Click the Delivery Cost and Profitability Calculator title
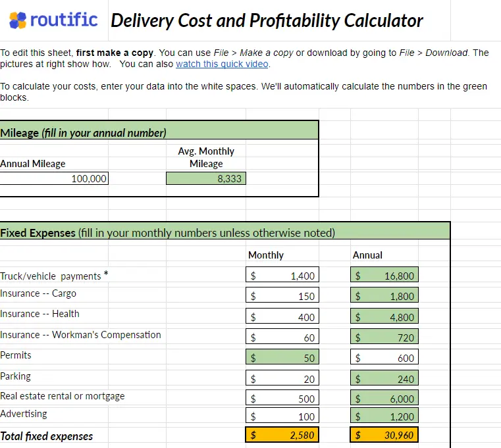Image resolution: width=501 pixels, height=448 pixels. [267, 20]
